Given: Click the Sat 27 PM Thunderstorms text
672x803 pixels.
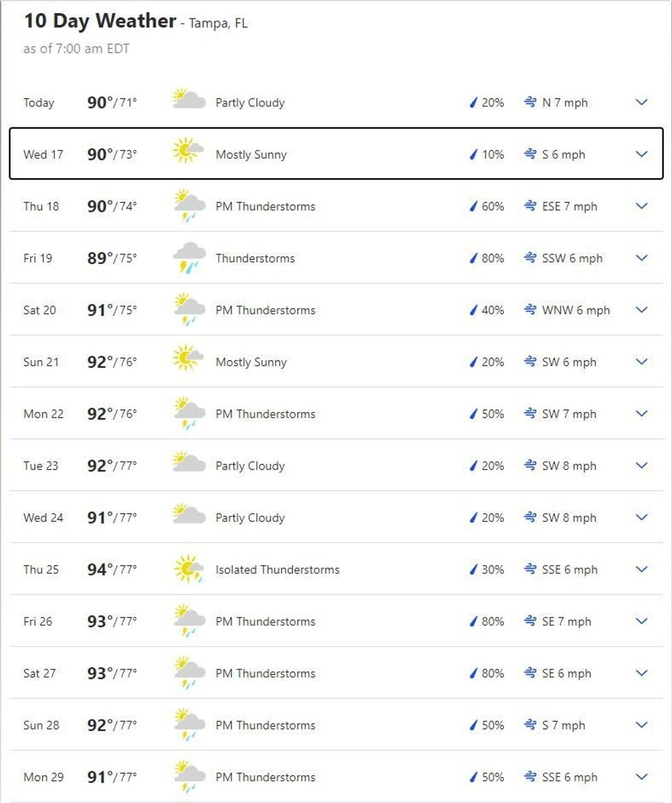Looking at the screenshot, I should coord(265,673).
